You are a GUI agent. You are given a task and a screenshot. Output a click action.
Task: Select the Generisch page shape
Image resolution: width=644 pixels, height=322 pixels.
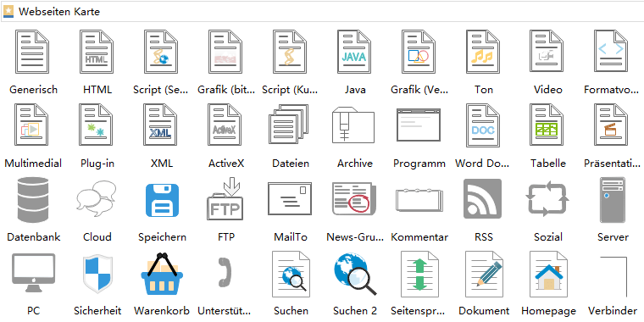pyautogui.click(x=32, y=52)
